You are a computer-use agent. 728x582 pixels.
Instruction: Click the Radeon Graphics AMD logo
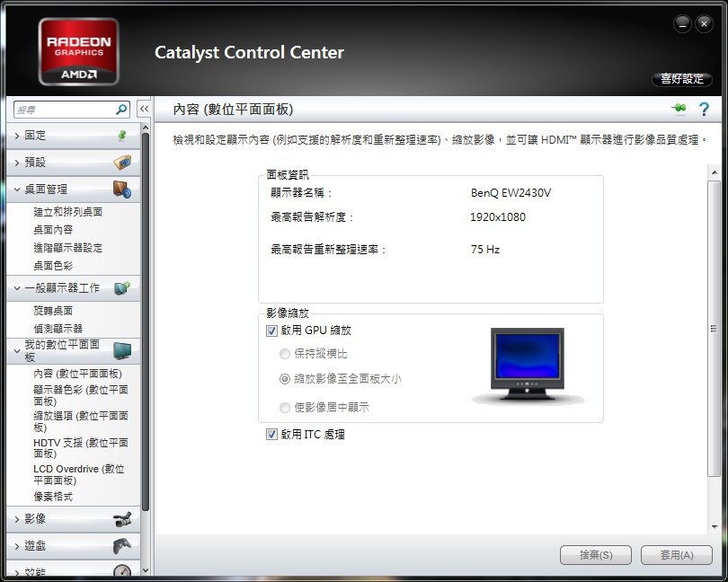(78, 51)
